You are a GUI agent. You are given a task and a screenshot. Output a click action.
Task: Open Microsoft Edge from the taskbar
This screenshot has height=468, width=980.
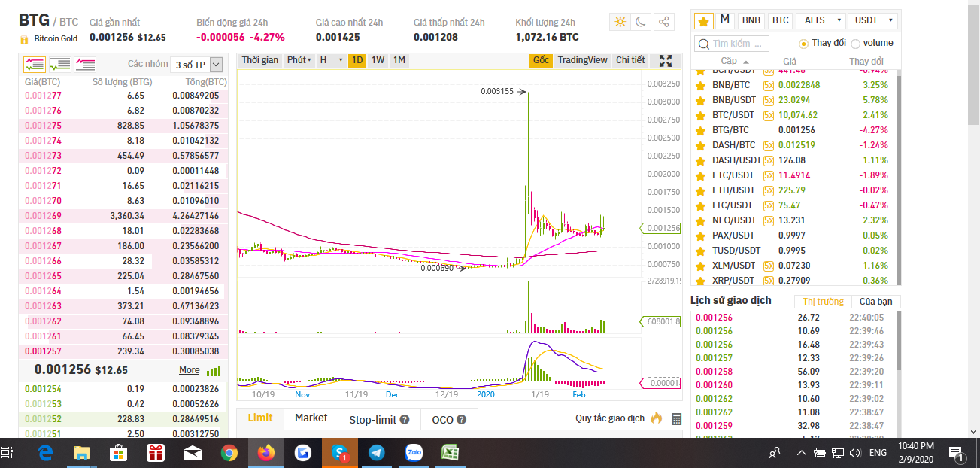(x=45, y=453)
